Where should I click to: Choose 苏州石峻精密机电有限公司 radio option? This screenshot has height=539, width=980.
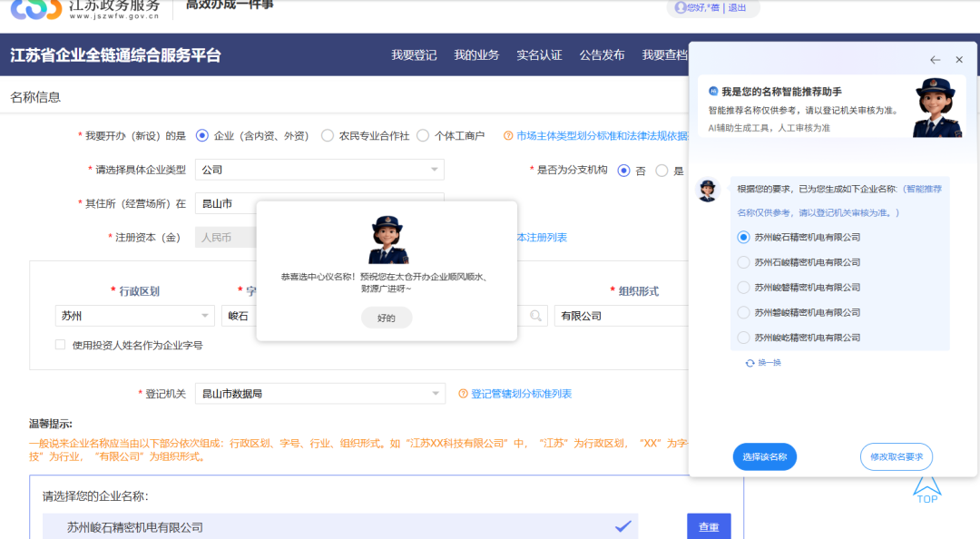click(744, 262)
